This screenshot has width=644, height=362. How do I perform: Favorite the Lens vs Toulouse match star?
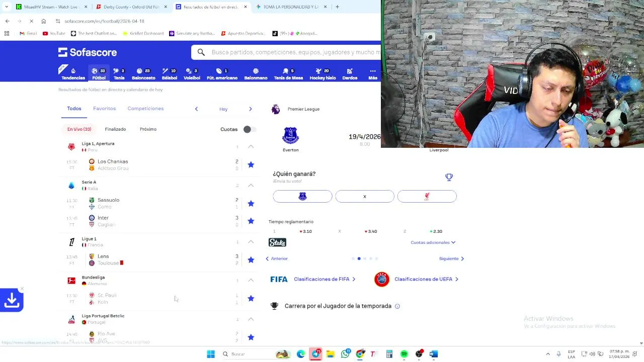[x=251, y=260]
